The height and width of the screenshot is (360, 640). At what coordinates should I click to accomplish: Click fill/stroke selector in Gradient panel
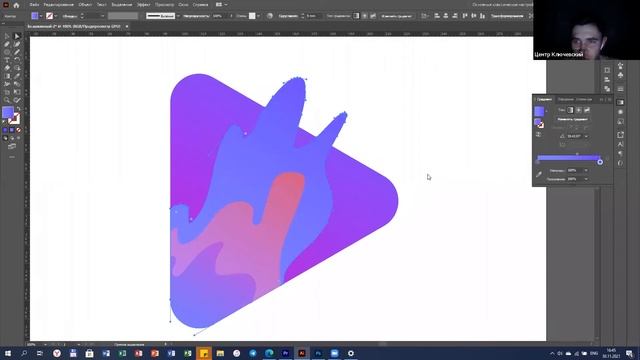[539, 123]
